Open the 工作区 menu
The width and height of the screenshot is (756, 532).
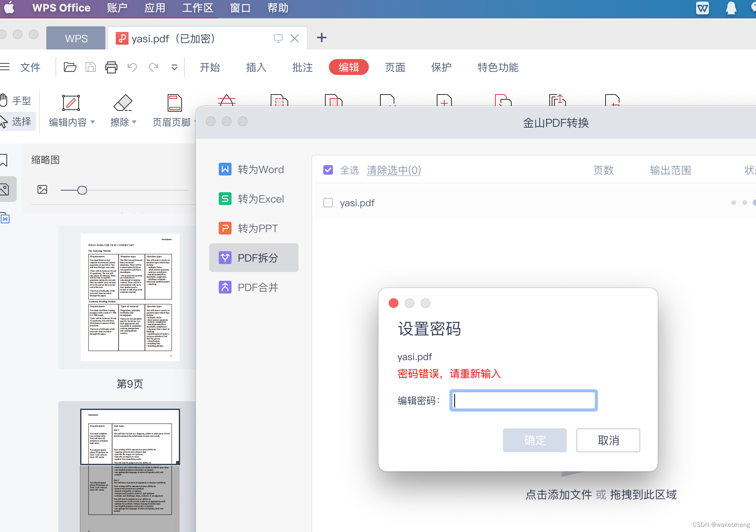(x=198, y=8)
